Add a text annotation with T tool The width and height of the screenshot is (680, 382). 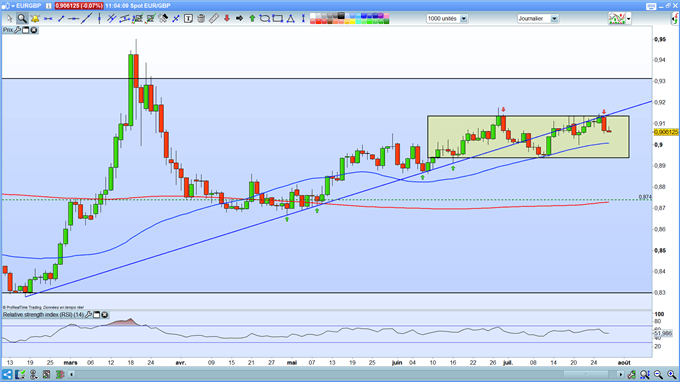coord(188,19)
